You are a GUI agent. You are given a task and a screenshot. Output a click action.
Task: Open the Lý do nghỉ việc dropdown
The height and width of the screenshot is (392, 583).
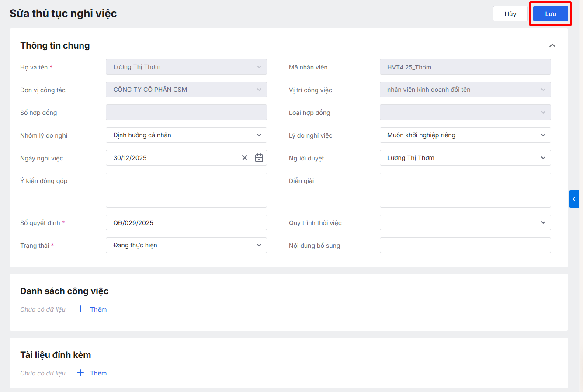[x=465, y=135]
